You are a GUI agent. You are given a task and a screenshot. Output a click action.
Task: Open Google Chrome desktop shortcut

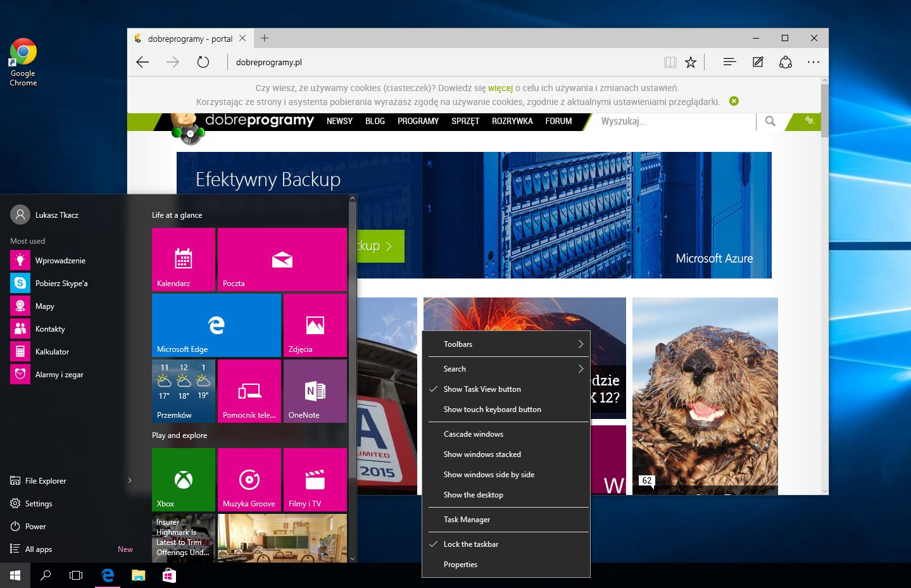click(23, 62)
